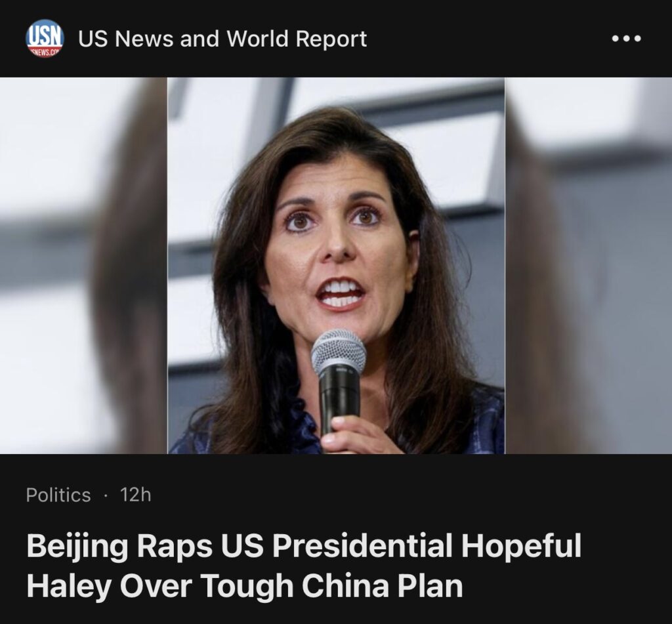672x624 pixels.
Task: Open the article's main news photo
Action: pyautogui.click(x=336, y=265)
